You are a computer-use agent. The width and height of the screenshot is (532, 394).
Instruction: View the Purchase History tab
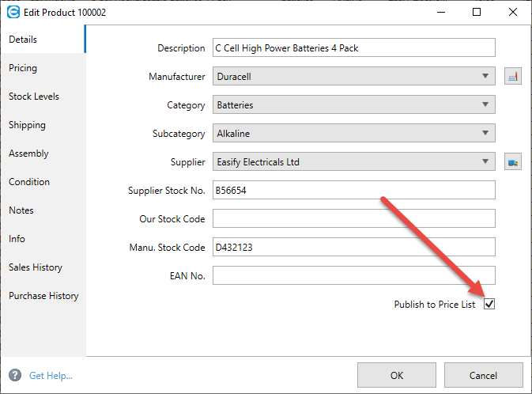(x=43, y=296)
